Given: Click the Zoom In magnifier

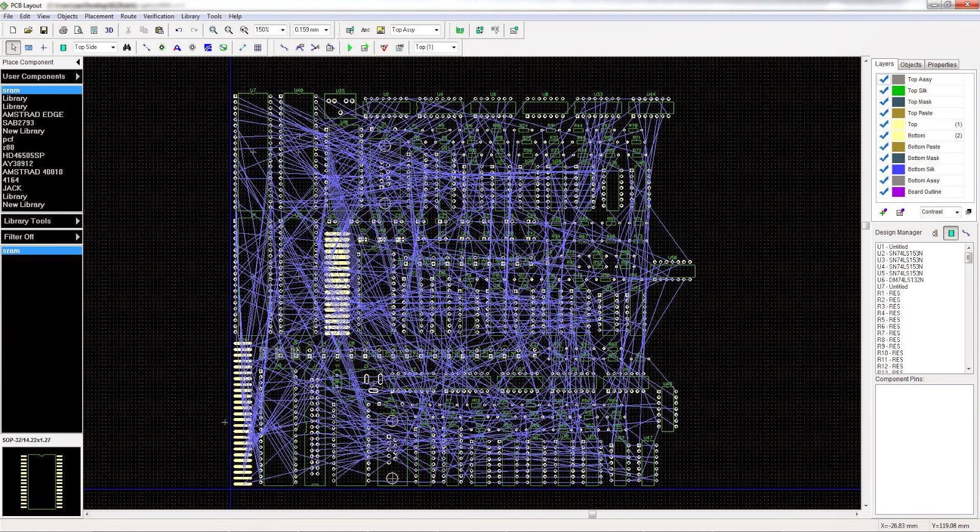Looking at the screenshot, I should click(x=213, y=30).
